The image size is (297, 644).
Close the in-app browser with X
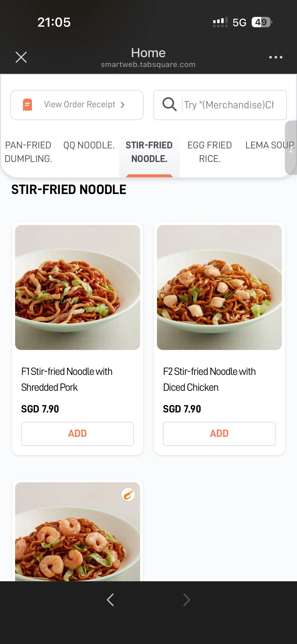[x=21, y=57]
